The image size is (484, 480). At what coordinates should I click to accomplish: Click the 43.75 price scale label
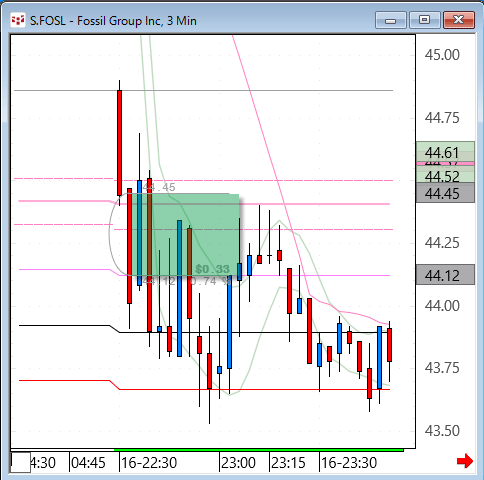[x=442, y=368]
